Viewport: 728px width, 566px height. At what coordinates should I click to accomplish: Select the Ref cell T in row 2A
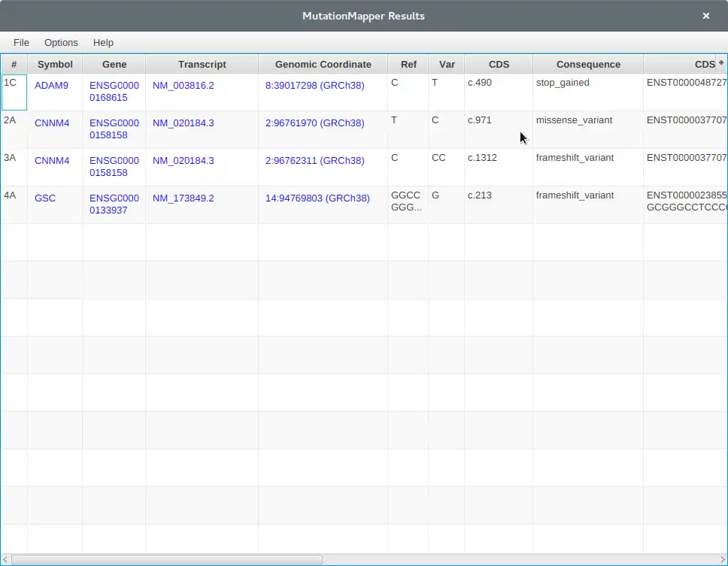pyautogui.click(x=408, y=130)
